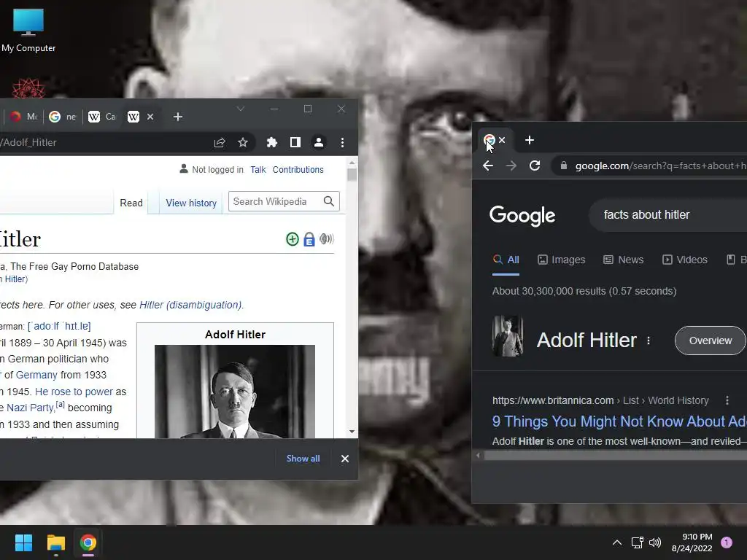This screenshot has height=560, width=747.
Task: Open the German pronunciation IPA link
Action: [60, 326]
